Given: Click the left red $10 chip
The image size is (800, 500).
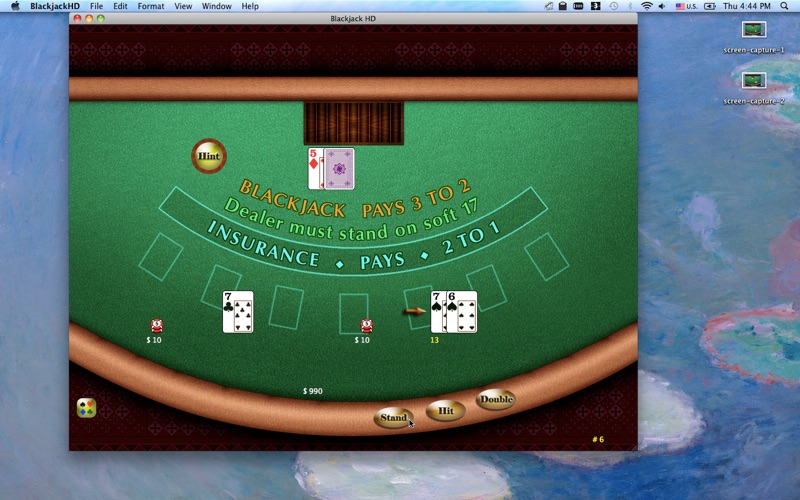Looking at the screenshot, I should (x=156, y=325).
